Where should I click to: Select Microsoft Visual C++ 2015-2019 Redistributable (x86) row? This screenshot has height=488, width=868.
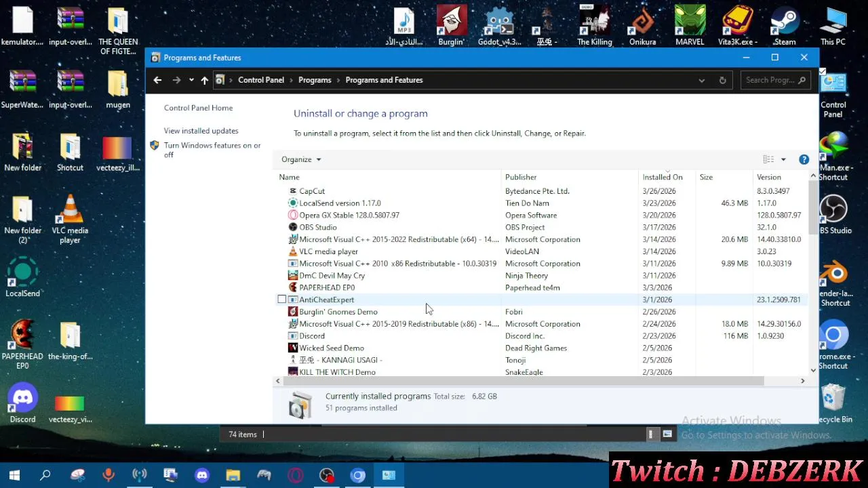click(x=542, y=324)
